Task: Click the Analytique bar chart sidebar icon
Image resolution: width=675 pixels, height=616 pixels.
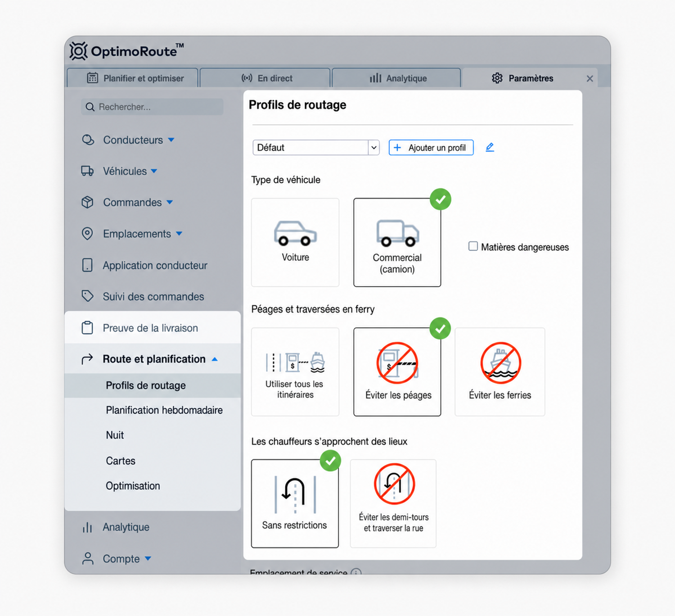Action: click(87, 527)
